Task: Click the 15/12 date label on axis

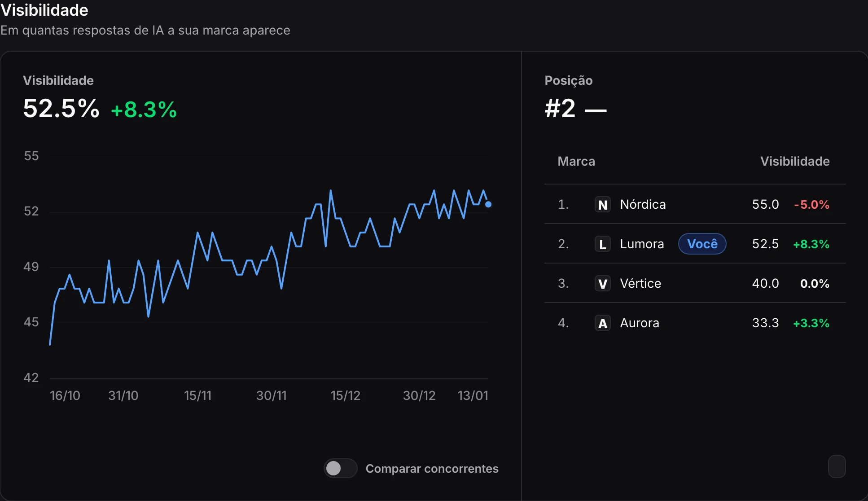Action: click(346, 396)
